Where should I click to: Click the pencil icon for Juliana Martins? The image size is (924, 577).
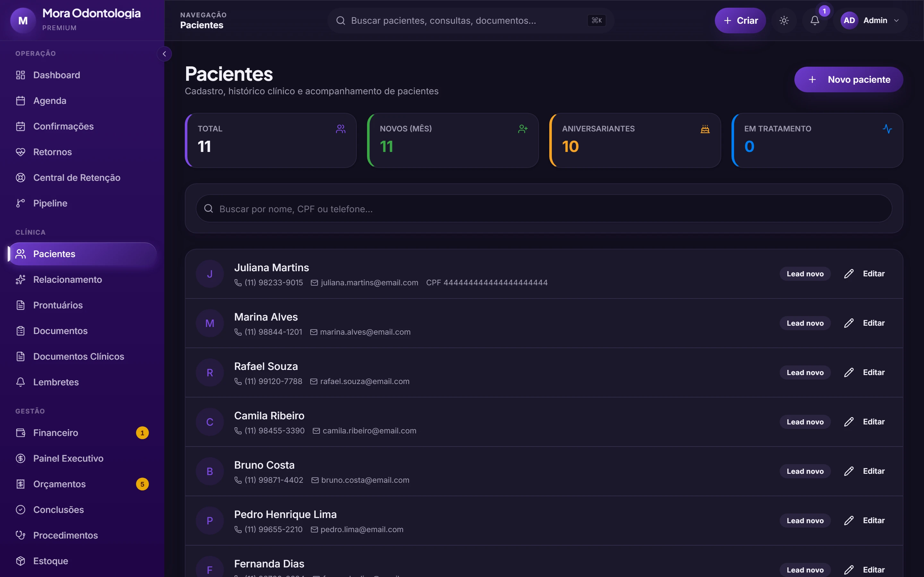point(848,274)
